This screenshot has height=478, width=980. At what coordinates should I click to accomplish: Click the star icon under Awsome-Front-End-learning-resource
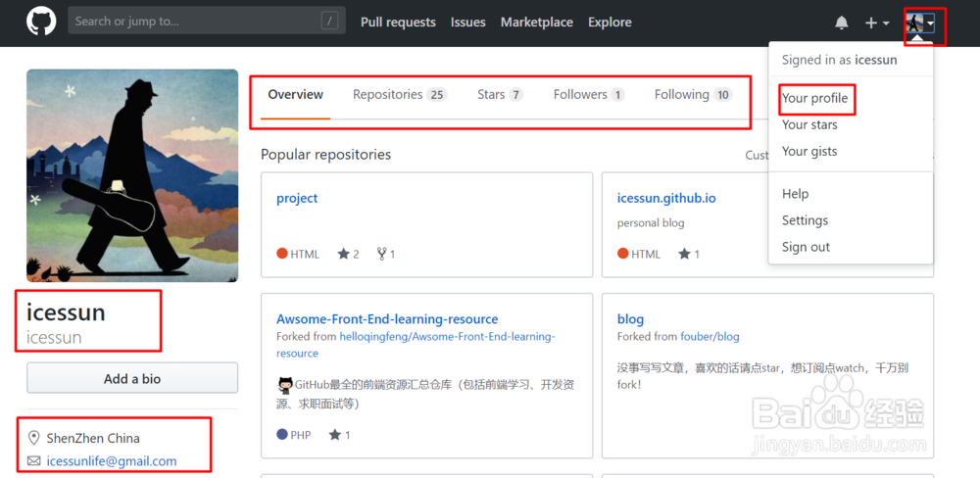335,434
